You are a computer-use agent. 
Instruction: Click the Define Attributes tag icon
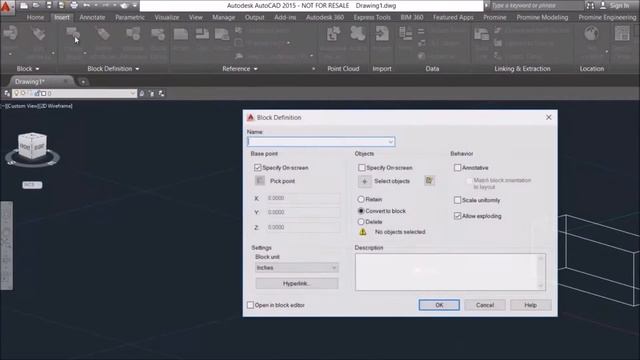point(103,34)
